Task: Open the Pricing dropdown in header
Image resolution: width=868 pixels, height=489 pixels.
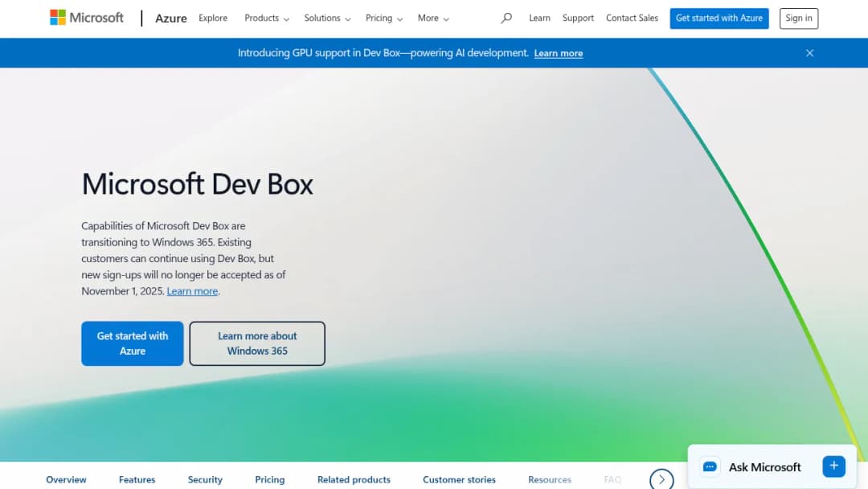Action: (x=383, y=18)
